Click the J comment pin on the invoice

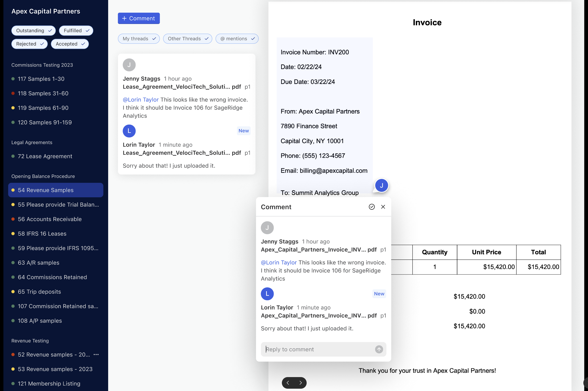[x=381, y=185]
